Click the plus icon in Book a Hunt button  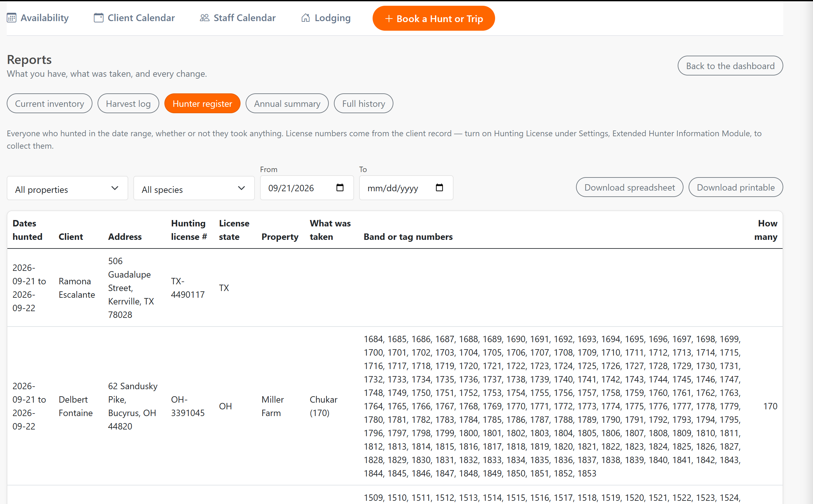pyautogui.click(x=388, y=19)
